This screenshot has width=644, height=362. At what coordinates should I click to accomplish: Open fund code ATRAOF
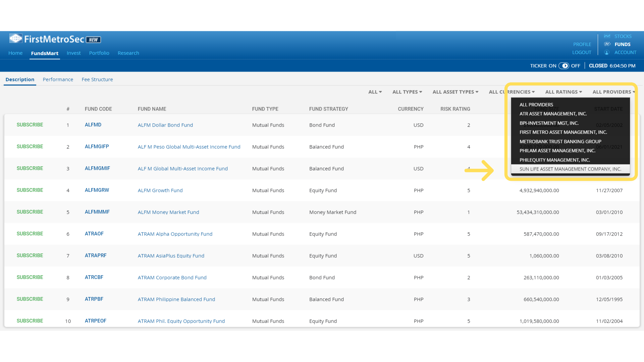[x=94, y=234]
